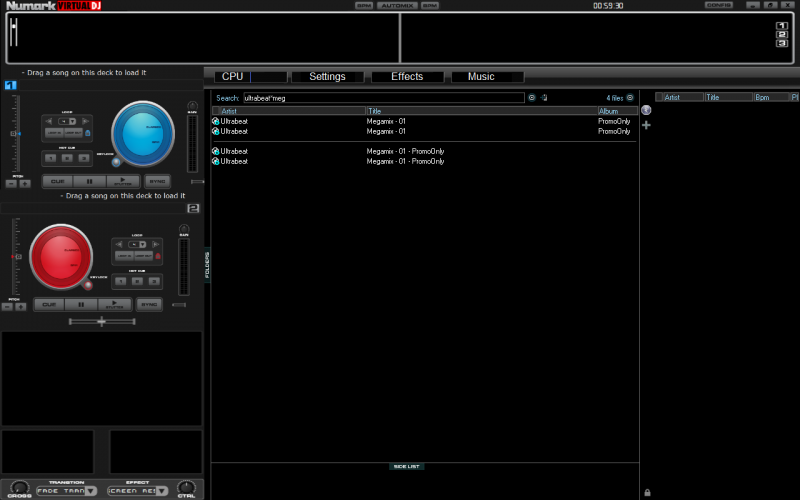Expand the SIDE LIST panel
The width and height of the screenshot is (800, 500).
[x=407, y=466]
